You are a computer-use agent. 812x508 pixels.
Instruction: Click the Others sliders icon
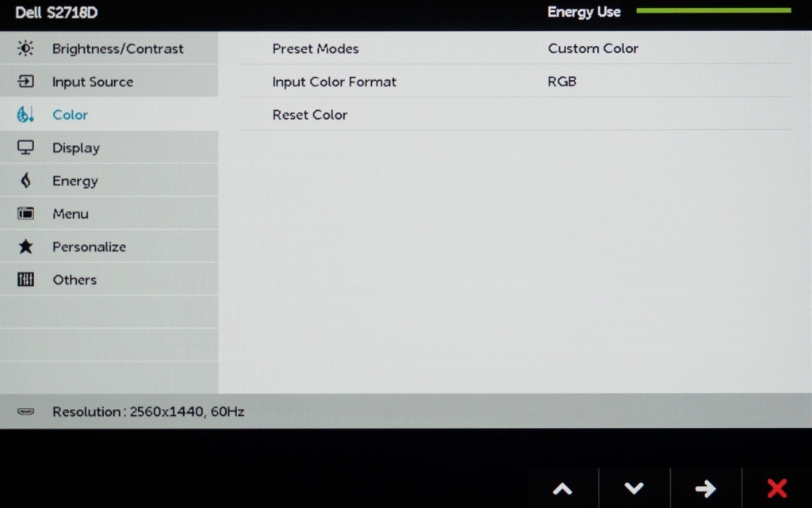pos(25,280)
